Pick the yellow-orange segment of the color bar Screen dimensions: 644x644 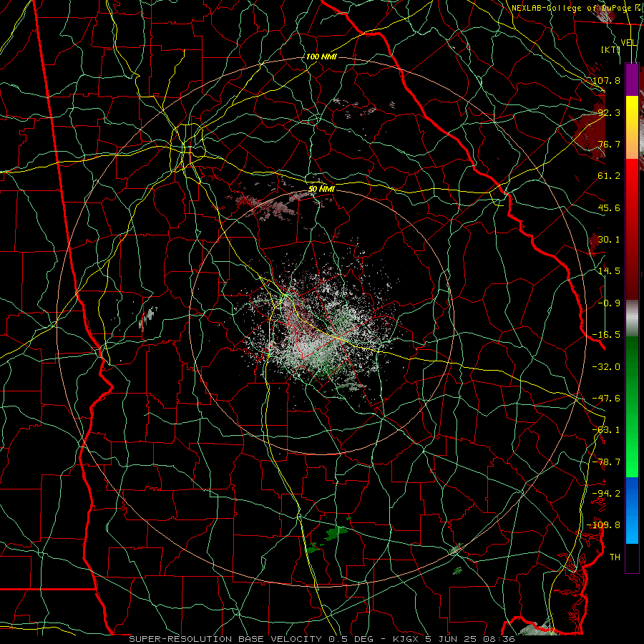pyautogui.click(x=632, y=127)
